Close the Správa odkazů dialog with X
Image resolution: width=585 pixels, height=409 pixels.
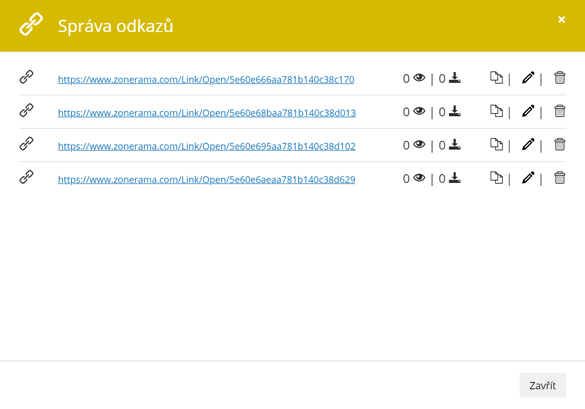(561, 19)
